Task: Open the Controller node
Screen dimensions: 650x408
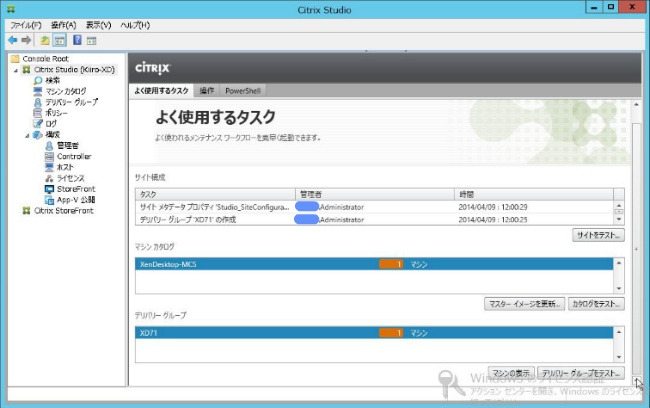Action: click(x=74, y=156)
